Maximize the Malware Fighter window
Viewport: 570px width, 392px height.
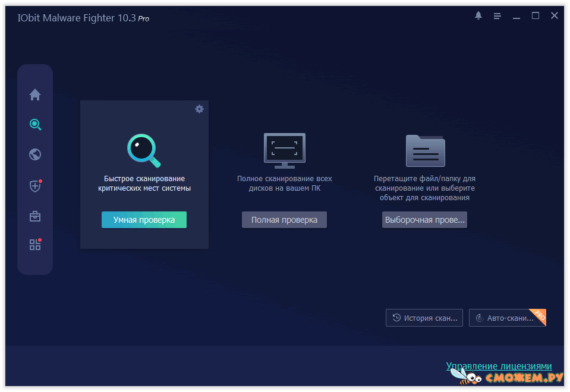(535, 15)
